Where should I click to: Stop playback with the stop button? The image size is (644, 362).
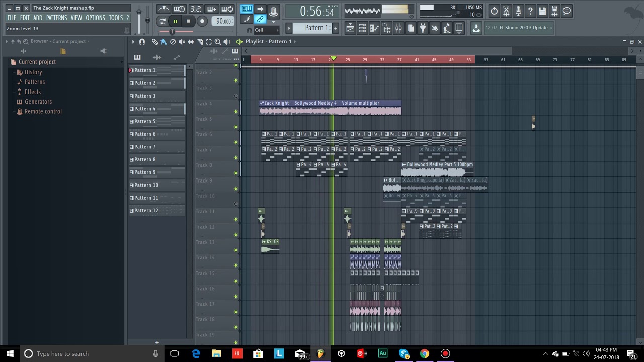pos(188,21)
